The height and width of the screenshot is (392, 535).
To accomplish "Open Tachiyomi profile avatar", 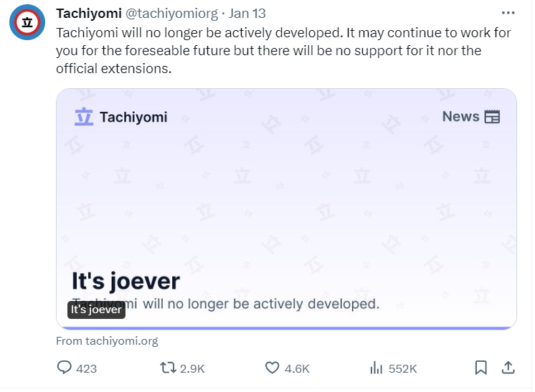I will pyautogui.click(x=27, y=22).
